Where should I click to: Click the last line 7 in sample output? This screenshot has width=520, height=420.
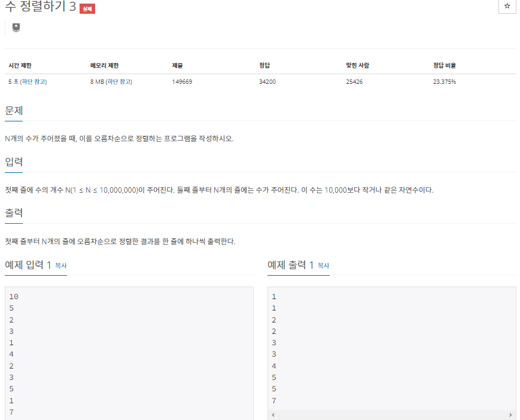(x=274, y=401)
